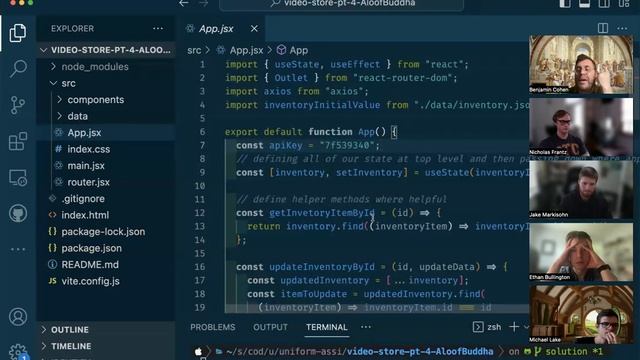640x360 pixels.
Task: Close the App.jsx editor tab
Action: click(254, 29)
